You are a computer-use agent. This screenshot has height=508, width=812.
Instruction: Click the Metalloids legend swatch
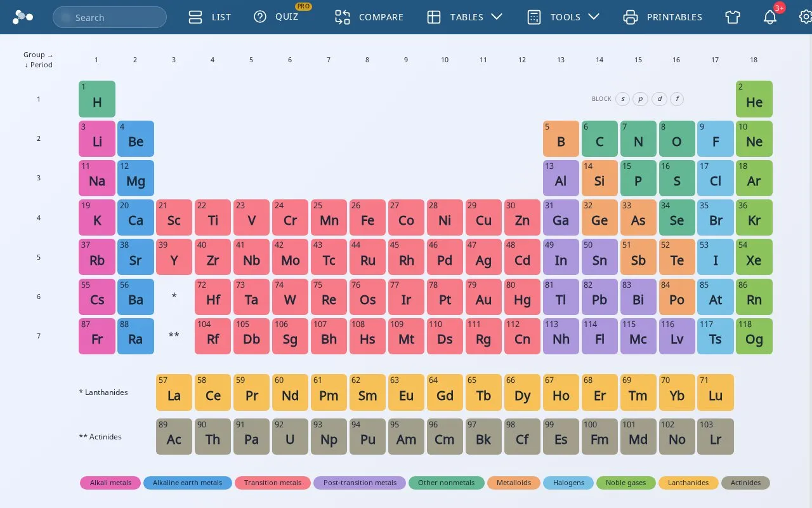point(513,483)
